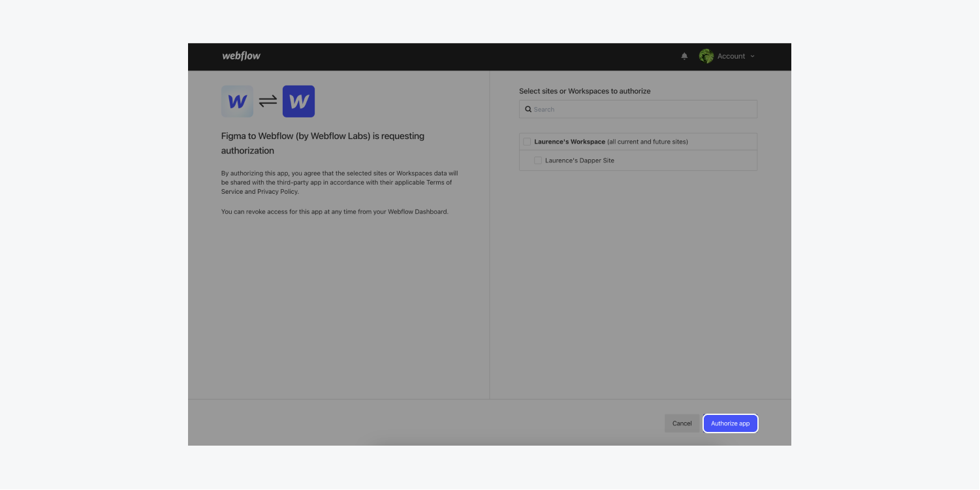Click the Webflow logo in header
The width and height of the screenshot is (980, 490).
pyautogui.click(x=241, y=56)
